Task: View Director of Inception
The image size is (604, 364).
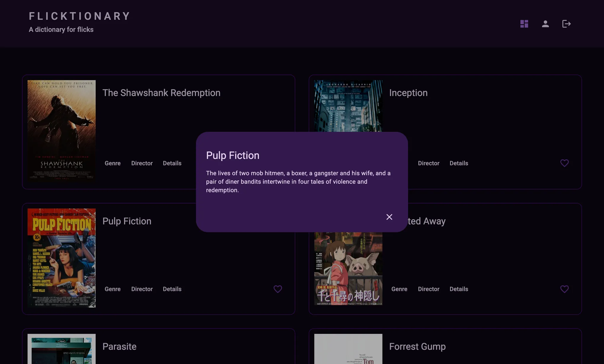Action: (428, 163)
